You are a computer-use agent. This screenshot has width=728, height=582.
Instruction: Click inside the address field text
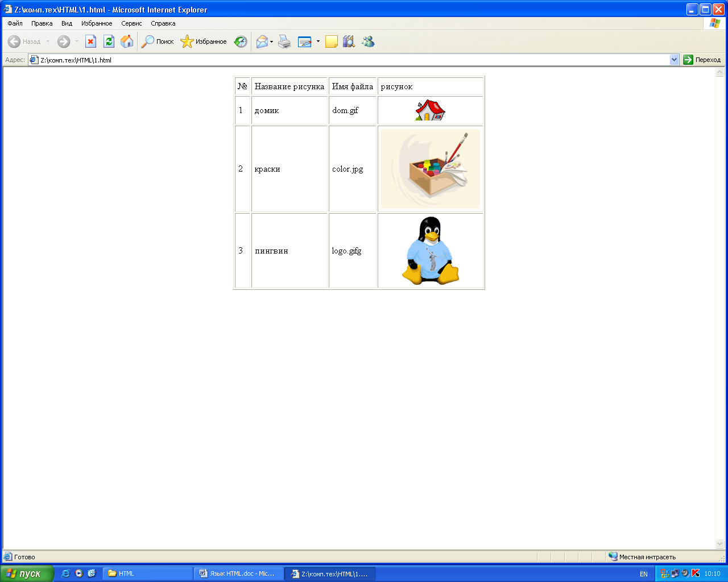click(x=76, y=60)
